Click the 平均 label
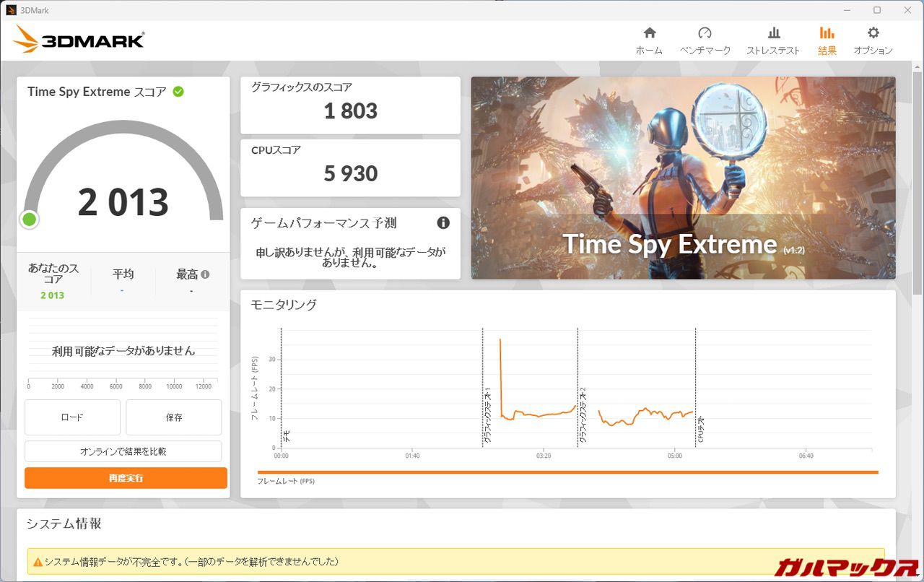 (123, 274)
